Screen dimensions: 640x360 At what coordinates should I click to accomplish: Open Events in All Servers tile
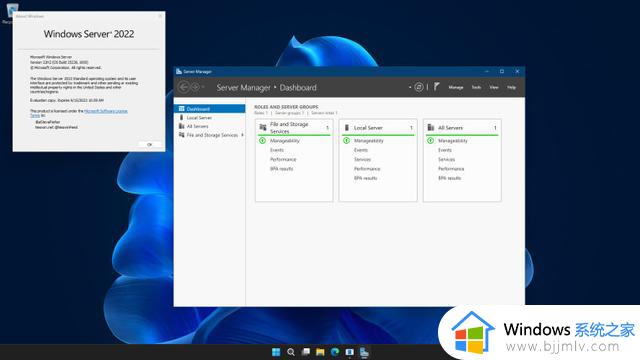[445, 150]
